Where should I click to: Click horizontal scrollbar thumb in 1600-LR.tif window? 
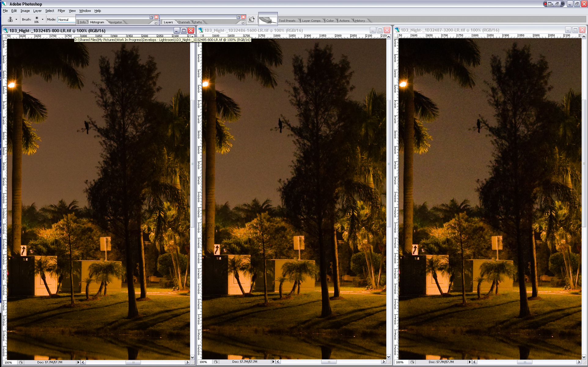(x=329, y=362)
